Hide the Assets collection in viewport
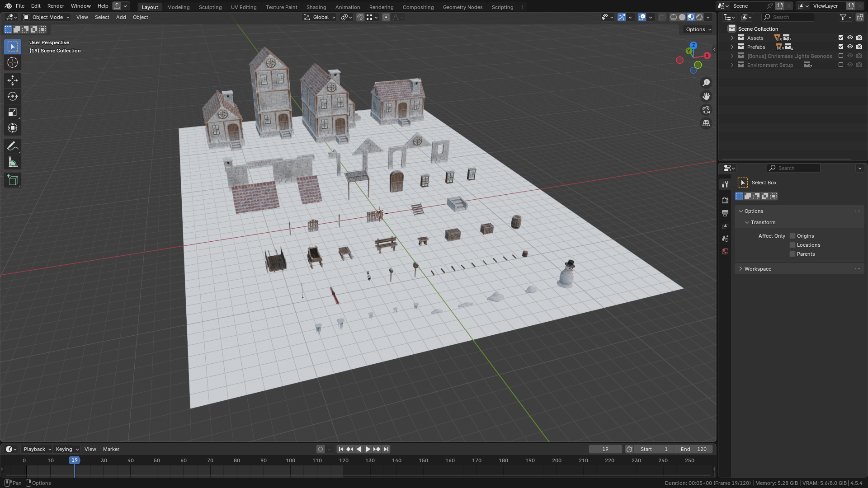 click(x=850, y=38)
